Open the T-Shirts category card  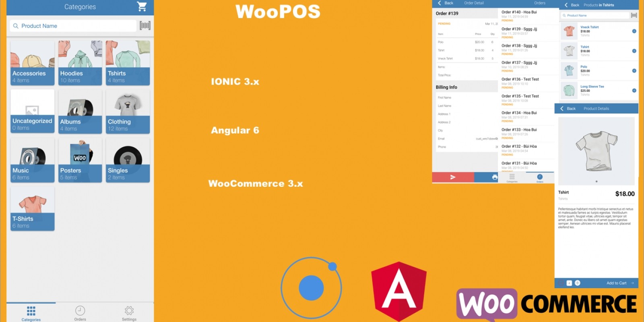tap(32, 208)
